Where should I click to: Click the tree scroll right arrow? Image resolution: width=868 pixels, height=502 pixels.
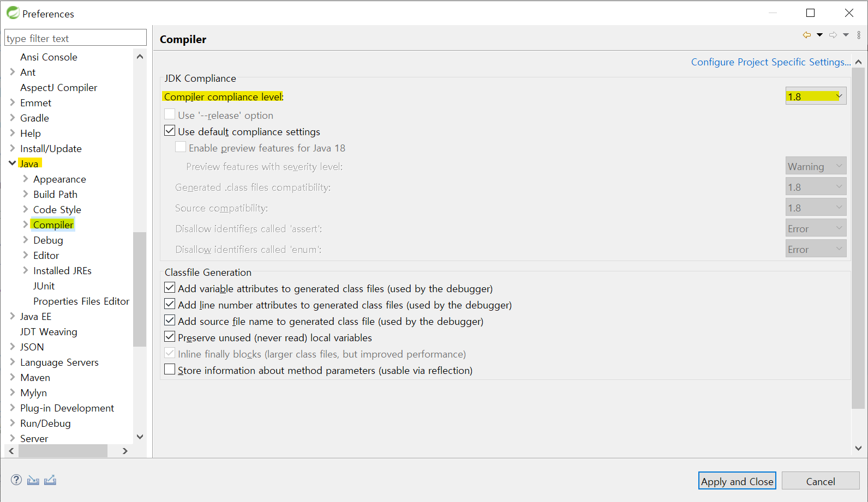(x=125, y=451)
